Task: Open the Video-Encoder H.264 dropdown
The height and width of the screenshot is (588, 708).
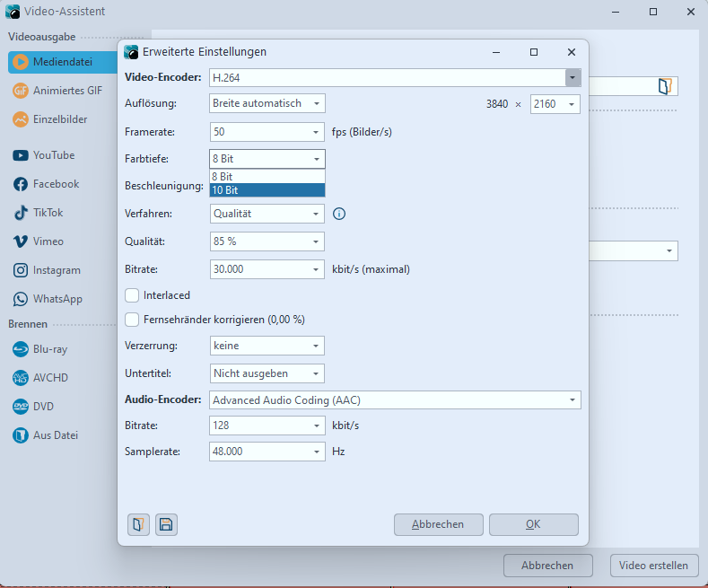Action: click(x=573, y=77)
